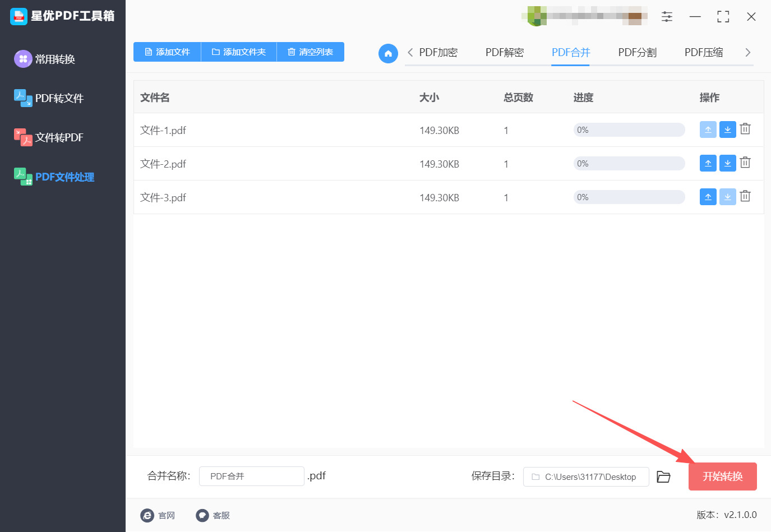Screen dimensions: 771x532
Task: Click the progress bar of 文件-1.pdf
Action: pyautogui.click(x=629, y=129)
